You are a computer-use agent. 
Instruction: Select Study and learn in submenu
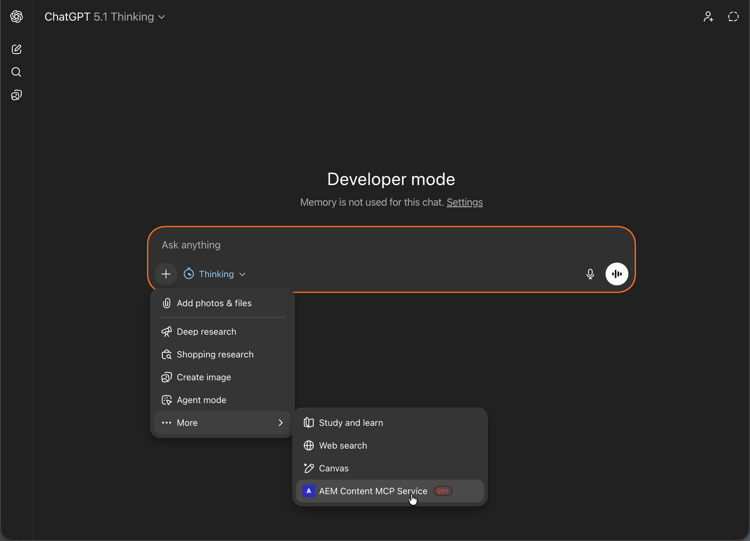[390, 423]
